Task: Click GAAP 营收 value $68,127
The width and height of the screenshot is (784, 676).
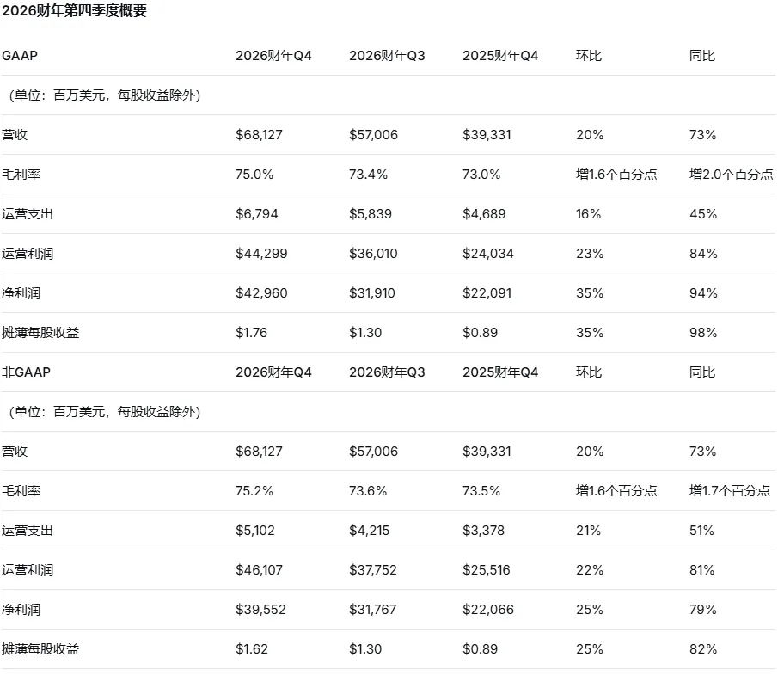Action: [x=259, y=135]
